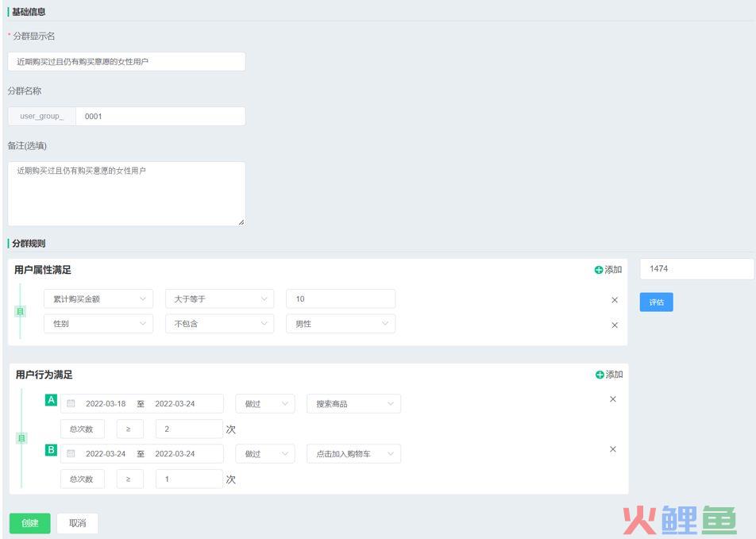
Task: Open the 点击加入购物车 event dropdown
Action: (x=353, y=454)
